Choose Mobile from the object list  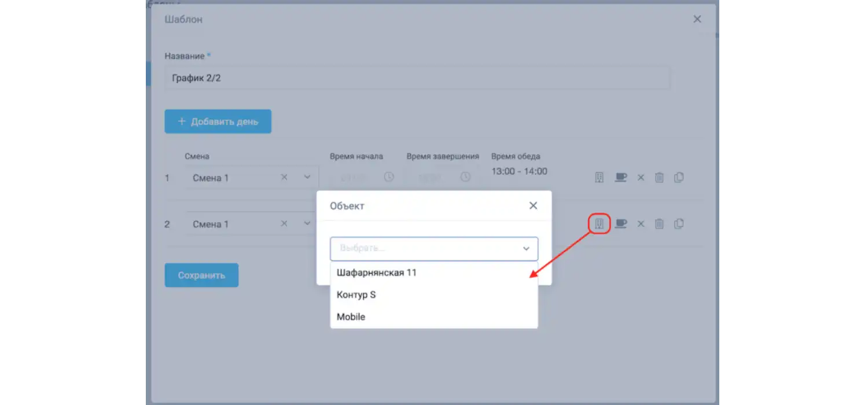[x=434, y=316]
